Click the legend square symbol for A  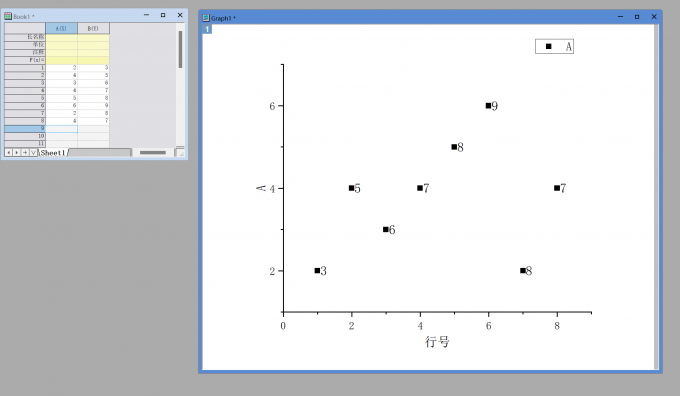(549, 46)
